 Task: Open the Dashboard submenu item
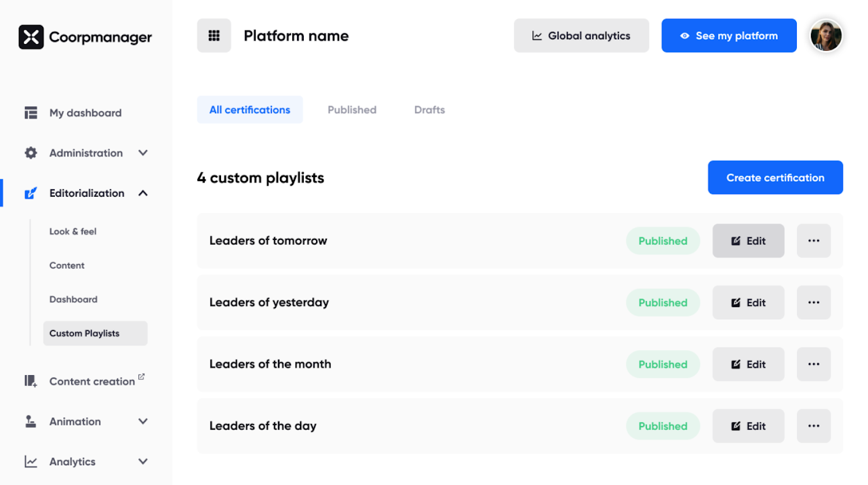tap(73, 299)
